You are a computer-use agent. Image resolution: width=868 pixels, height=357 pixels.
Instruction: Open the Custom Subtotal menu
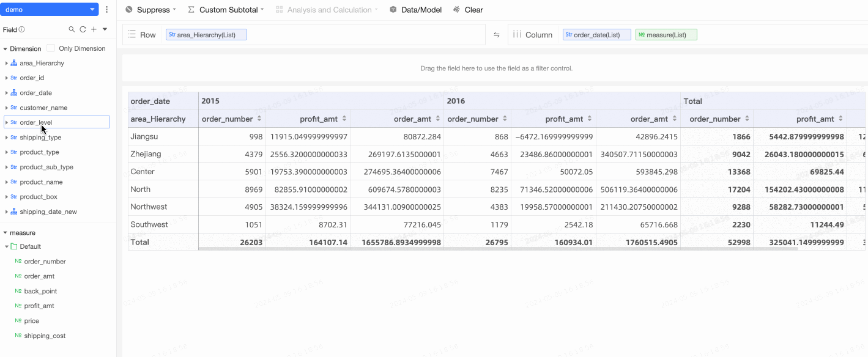226,10
